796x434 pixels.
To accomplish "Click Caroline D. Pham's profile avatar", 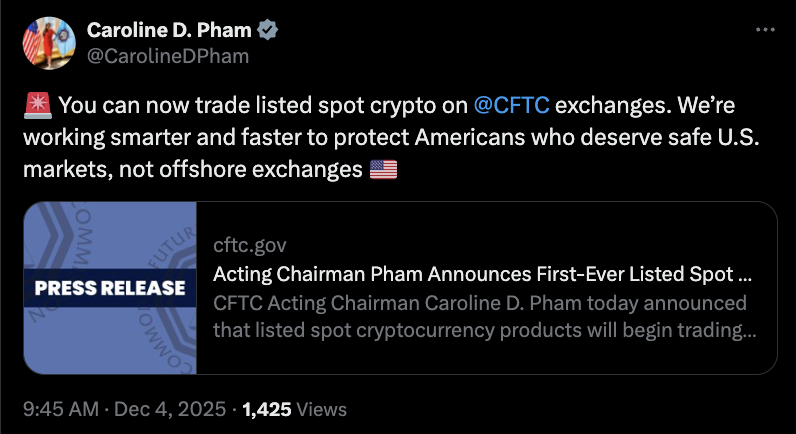I will 48,43.
